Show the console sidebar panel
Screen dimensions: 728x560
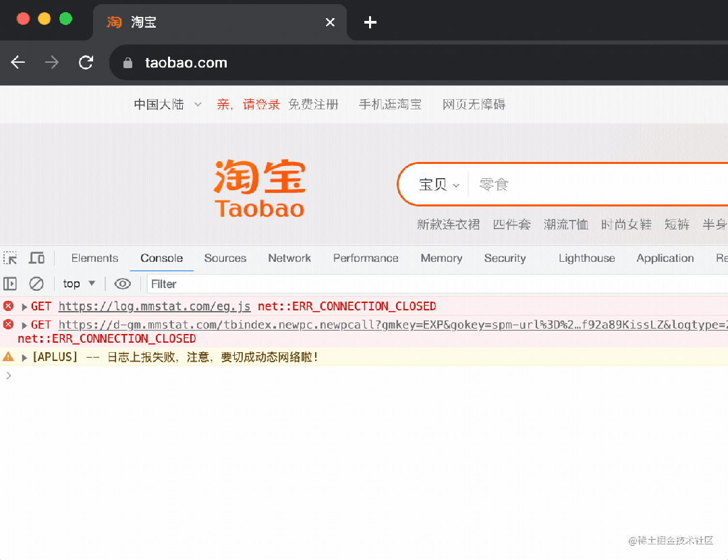tap(9, 283)
